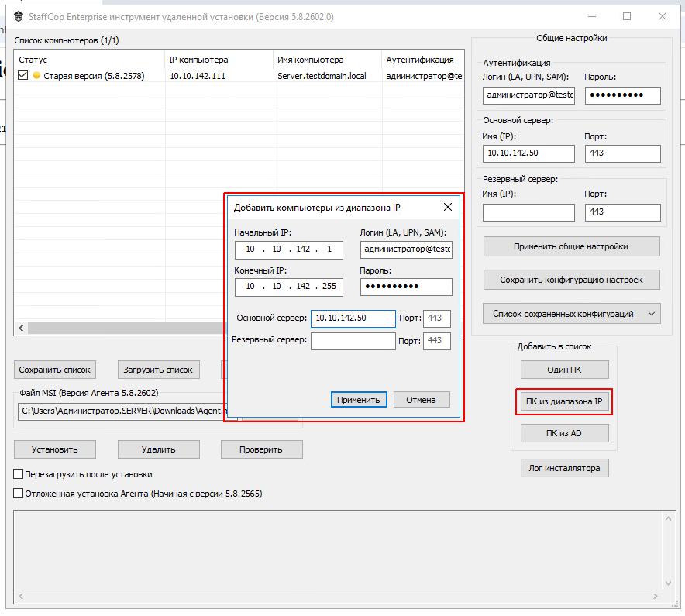Viewport: 685px width, 616px height.
Task: Click the password field in dialog
Action: point(406,287)
